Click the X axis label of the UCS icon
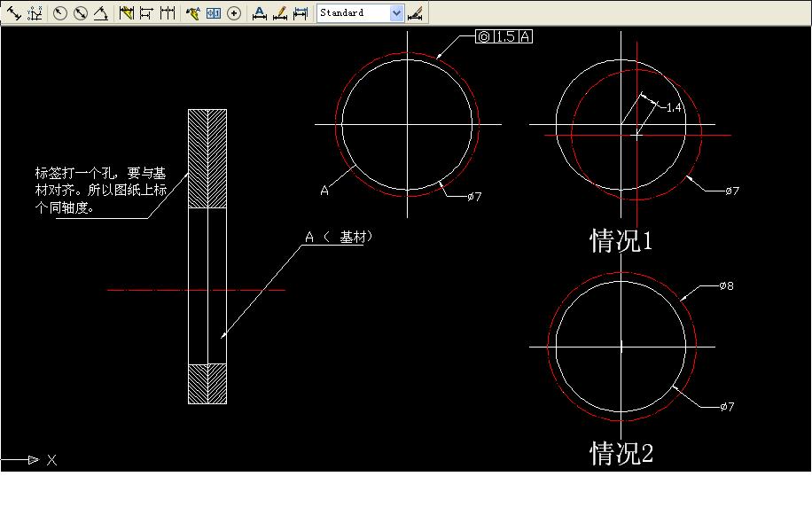The width and height of the screenshot is (812, 531). pos(51,460)
